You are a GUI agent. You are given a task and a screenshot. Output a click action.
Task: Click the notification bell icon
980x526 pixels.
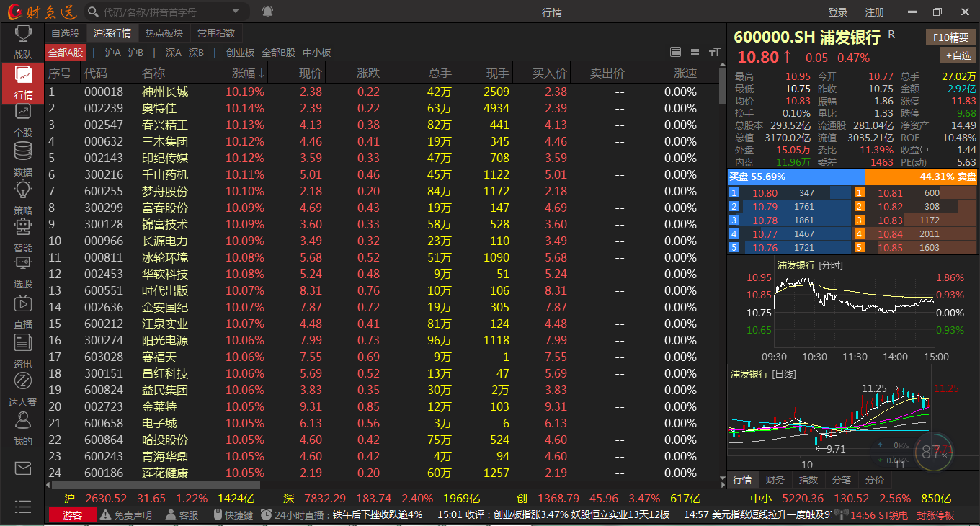(267, 12)
